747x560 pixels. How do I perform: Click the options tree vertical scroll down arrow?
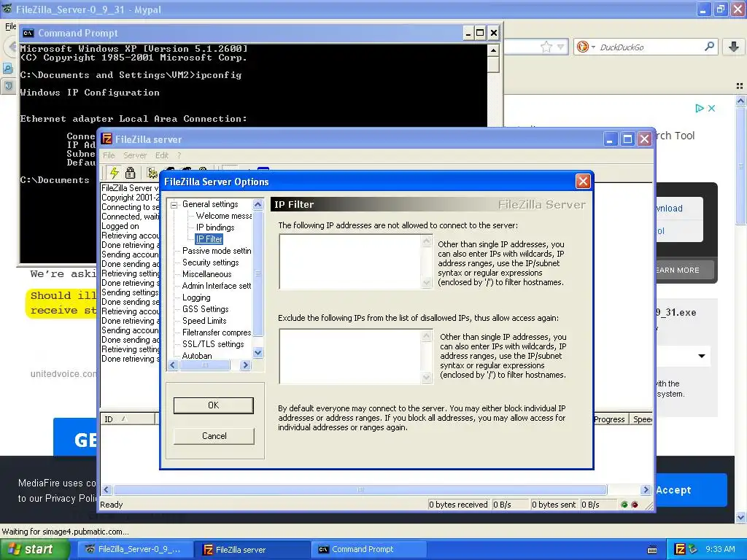point(258,353)
